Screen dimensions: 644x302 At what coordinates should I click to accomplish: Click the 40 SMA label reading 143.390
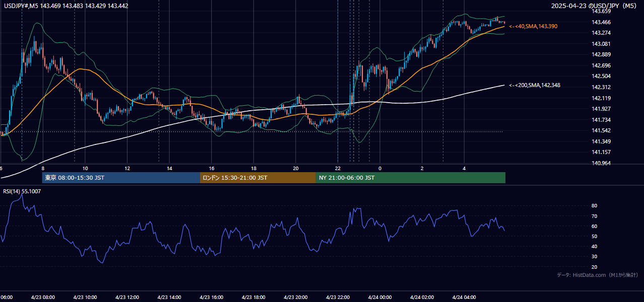point(533,26)
